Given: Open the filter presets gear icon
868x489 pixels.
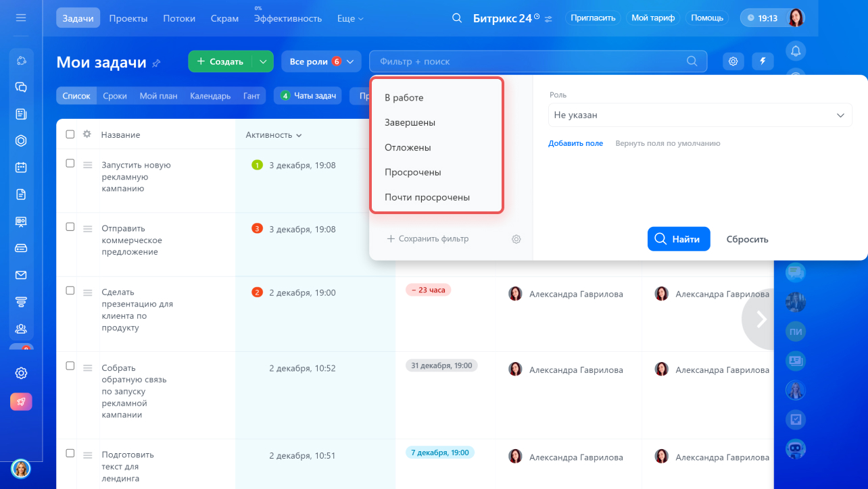Looking at the screenshot, I should pos(516,239).
